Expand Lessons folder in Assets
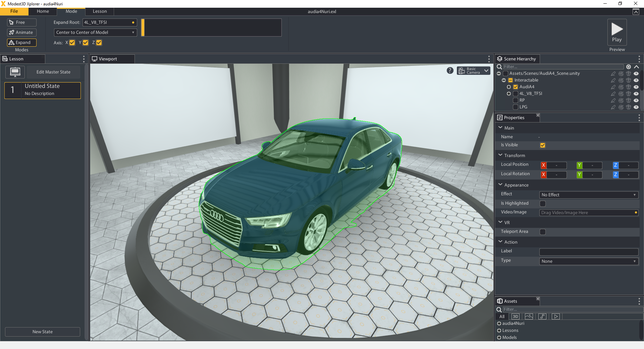 (x=499, y=331)
